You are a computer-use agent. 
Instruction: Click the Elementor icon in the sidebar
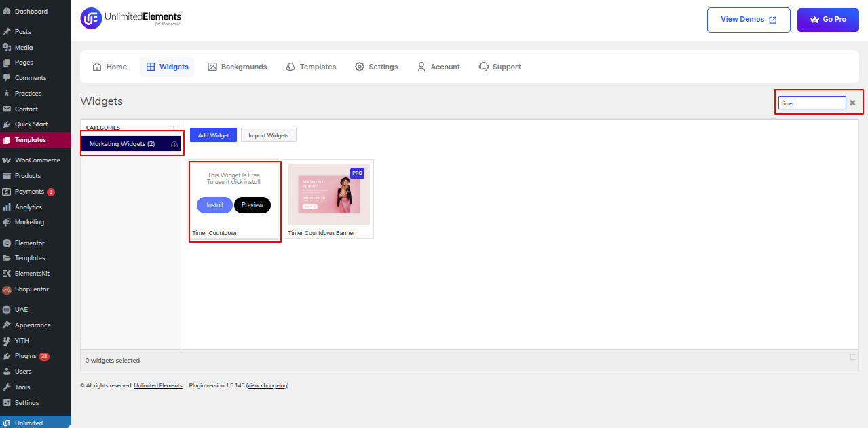7,243
